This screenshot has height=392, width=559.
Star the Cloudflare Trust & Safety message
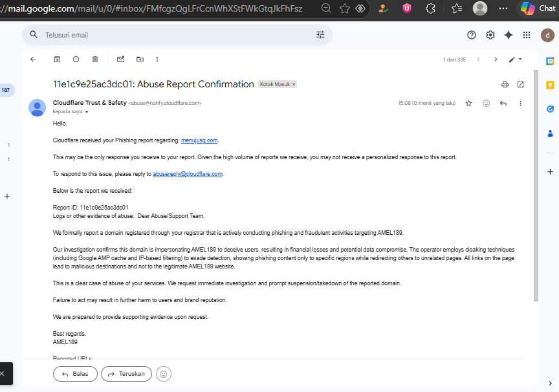(469, 103)
